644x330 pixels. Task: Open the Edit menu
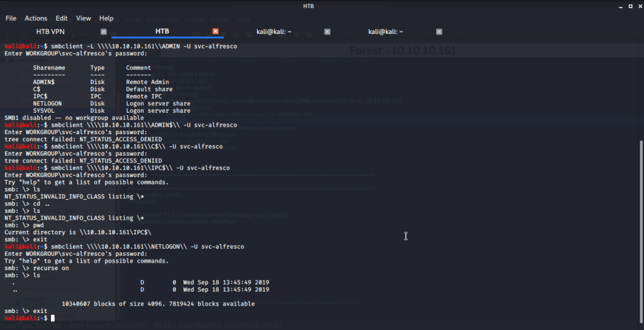(x=62, y=18)
